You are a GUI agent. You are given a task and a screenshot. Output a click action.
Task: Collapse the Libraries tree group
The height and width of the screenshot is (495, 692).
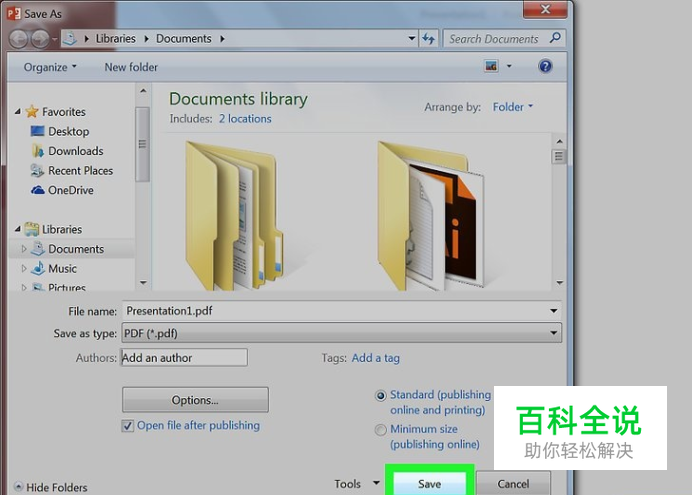(x=18, y=229)
